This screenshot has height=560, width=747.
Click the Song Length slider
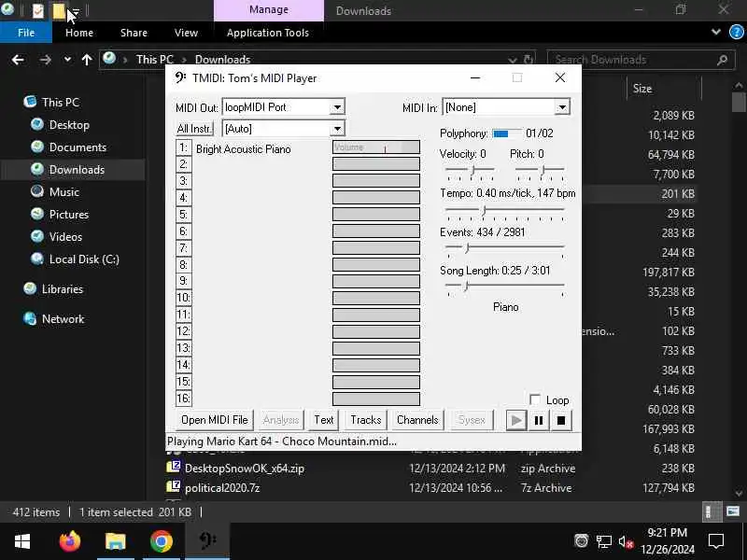tap(505, 287)
